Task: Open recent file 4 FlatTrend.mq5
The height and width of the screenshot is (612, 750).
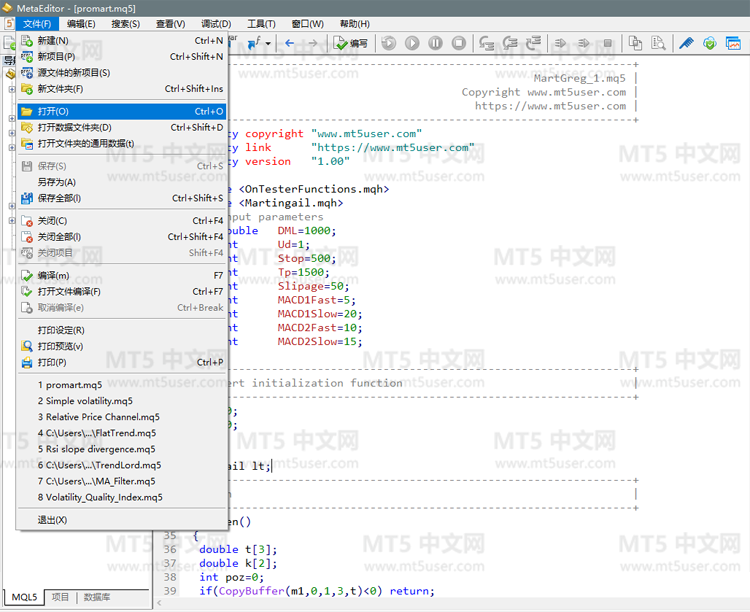Action: [122, 433]
